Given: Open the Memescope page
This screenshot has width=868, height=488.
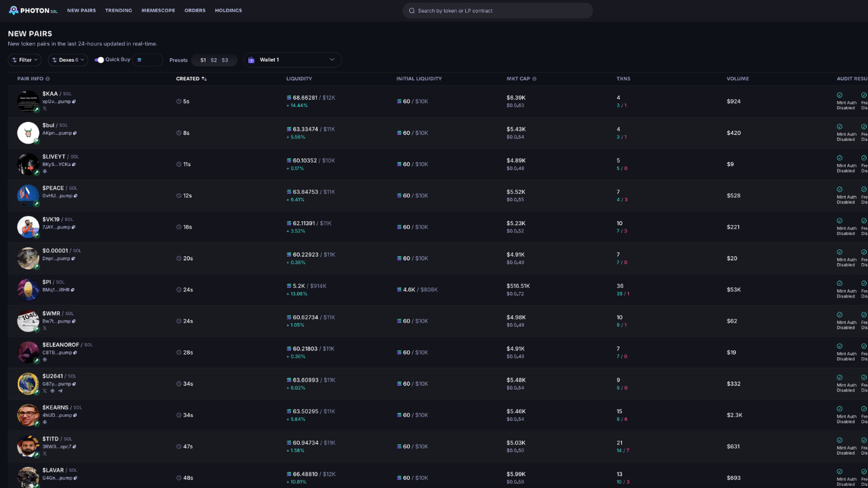Looking at the screenshot, I should point(158,11).
